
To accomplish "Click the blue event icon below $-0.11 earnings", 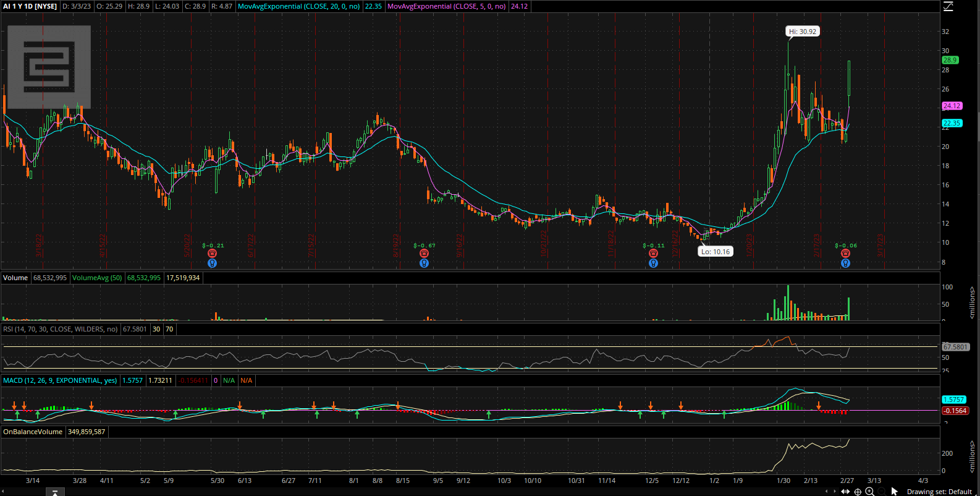I will pyautogui.click(x=653, y=263).
